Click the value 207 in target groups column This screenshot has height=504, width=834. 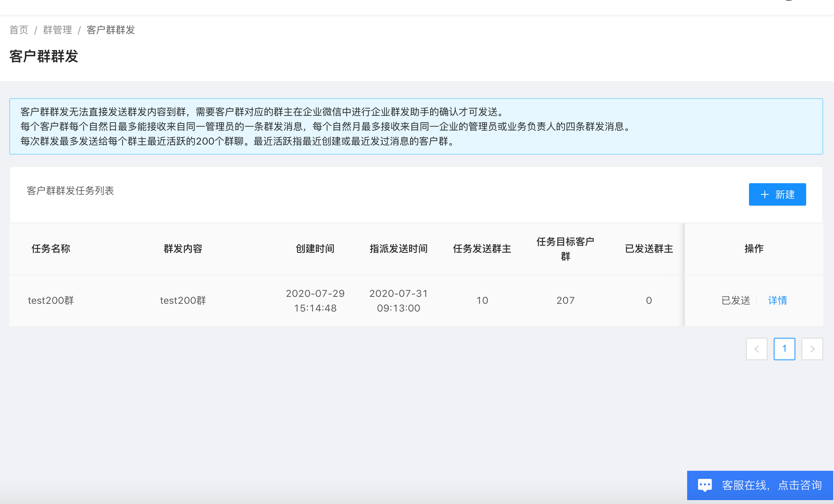[x=565, y=300]
